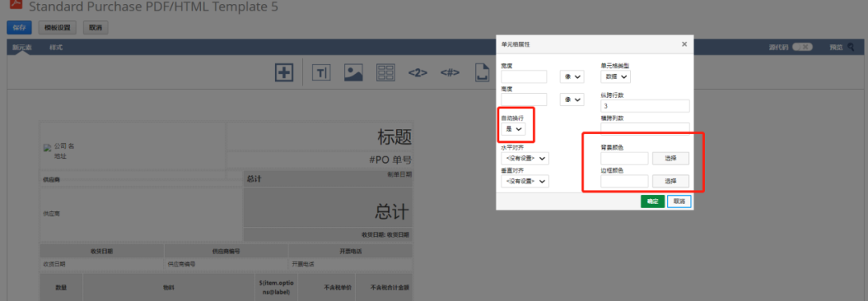Click the 地址 address text
The width and height of the screenshot is (868, 301).
coord(59,157)
